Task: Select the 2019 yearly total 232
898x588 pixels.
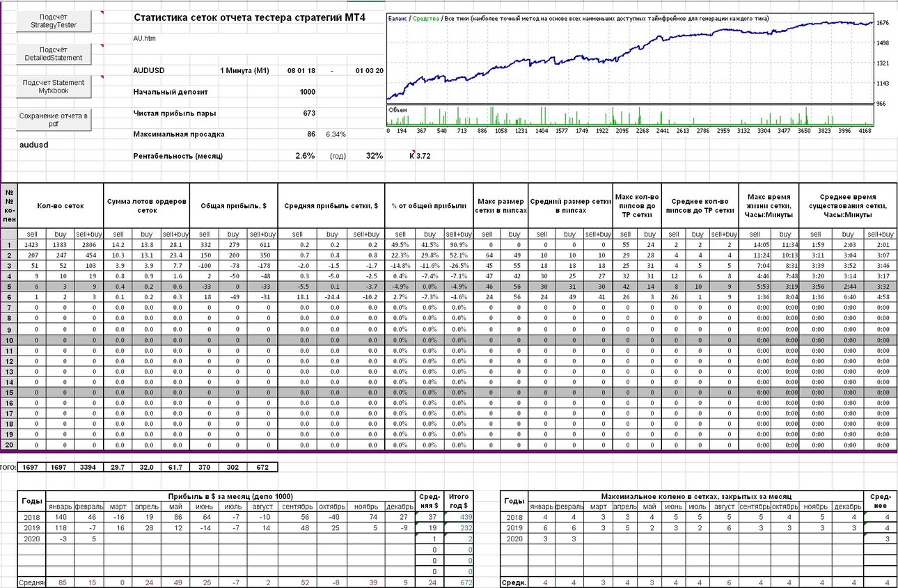Action: 459,527
